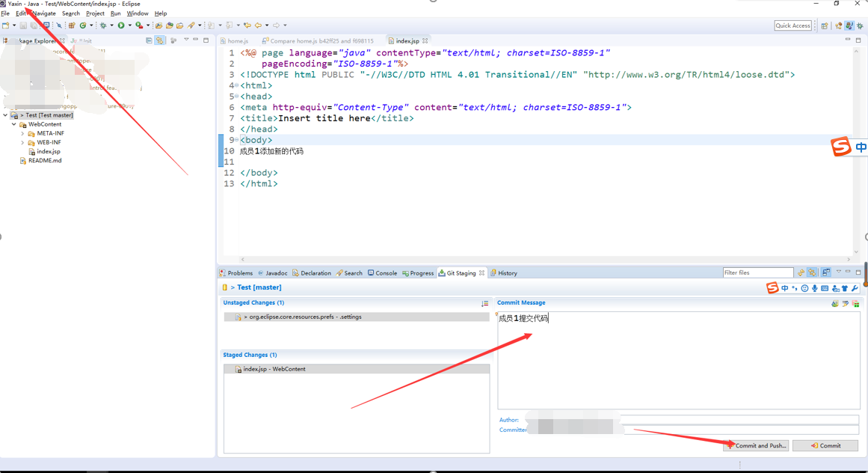Click sort icon in Unstaged Changes header

tap(485, 304)
